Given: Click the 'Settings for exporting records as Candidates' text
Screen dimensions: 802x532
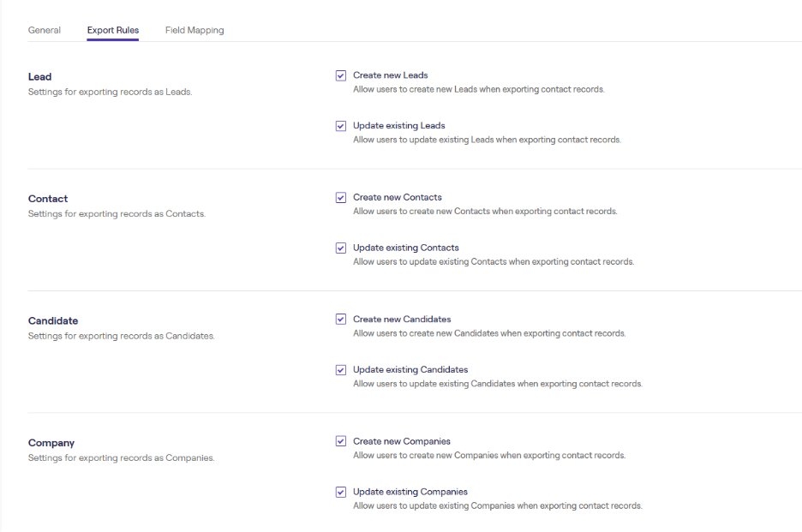Looking at the screenshot, I should coord(121,336).
